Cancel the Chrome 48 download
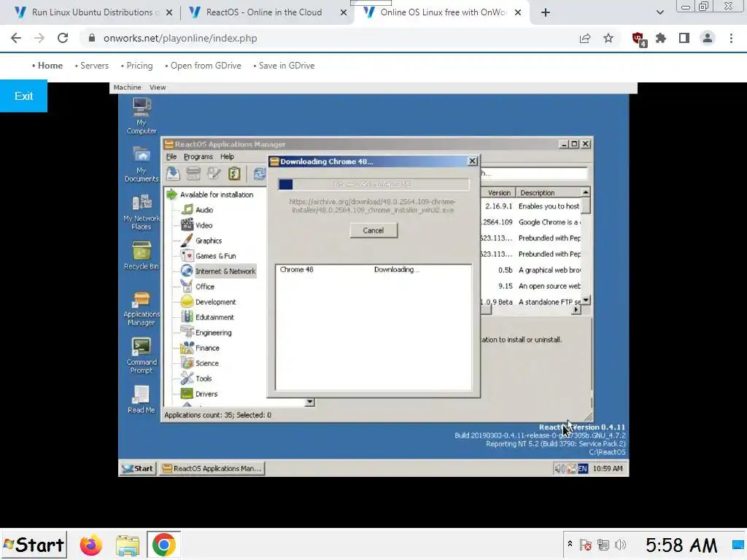 [373, 230]
